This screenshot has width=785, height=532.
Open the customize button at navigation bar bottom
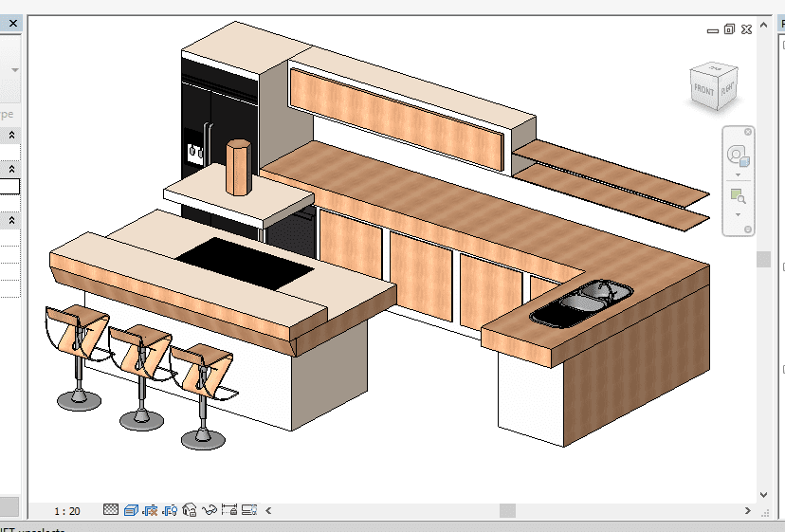[747, 229]
